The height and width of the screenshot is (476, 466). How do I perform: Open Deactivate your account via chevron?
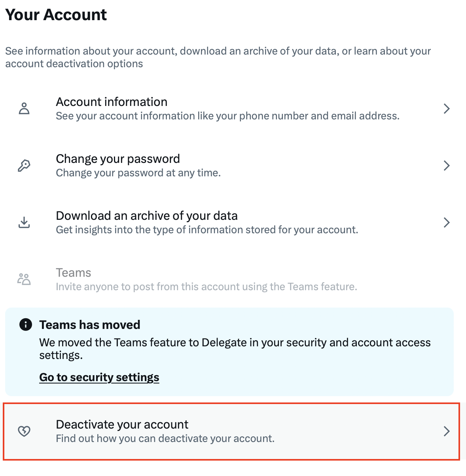point(447,431)
